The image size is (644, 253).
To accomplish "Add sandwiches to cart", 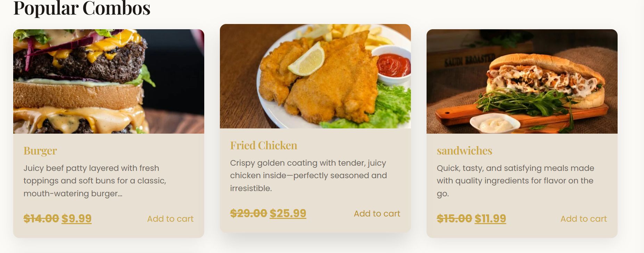I will pyautogui.click(x=584, y=219).
